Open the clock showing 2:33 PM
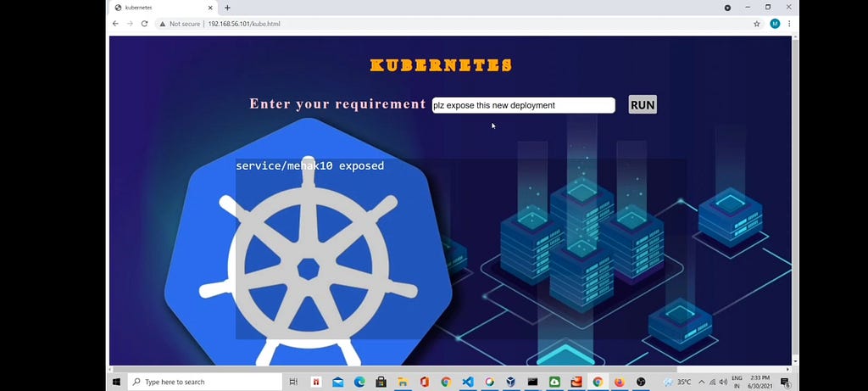868x391 pixels. coord(762,382)
